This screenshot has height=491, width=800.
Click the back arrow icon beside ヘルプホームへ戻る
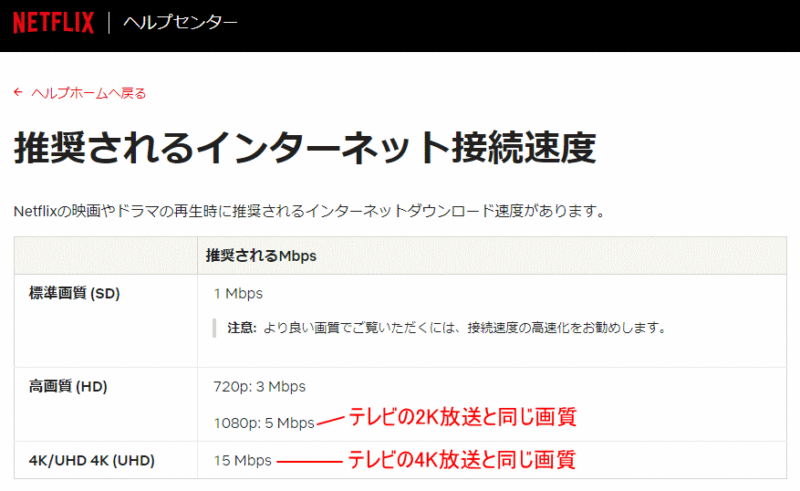[x=18, y=92]
